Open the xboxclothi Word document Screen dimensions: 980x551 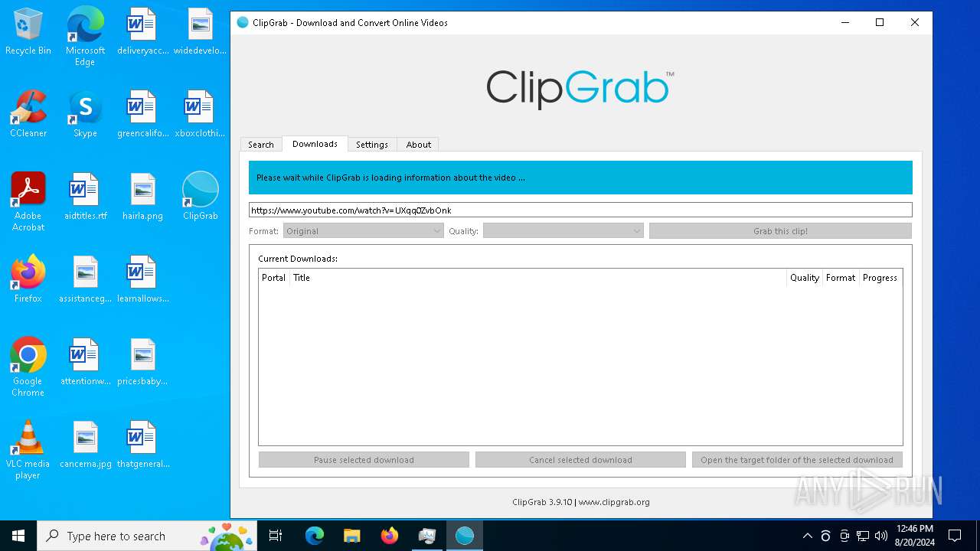click(200, 114)
